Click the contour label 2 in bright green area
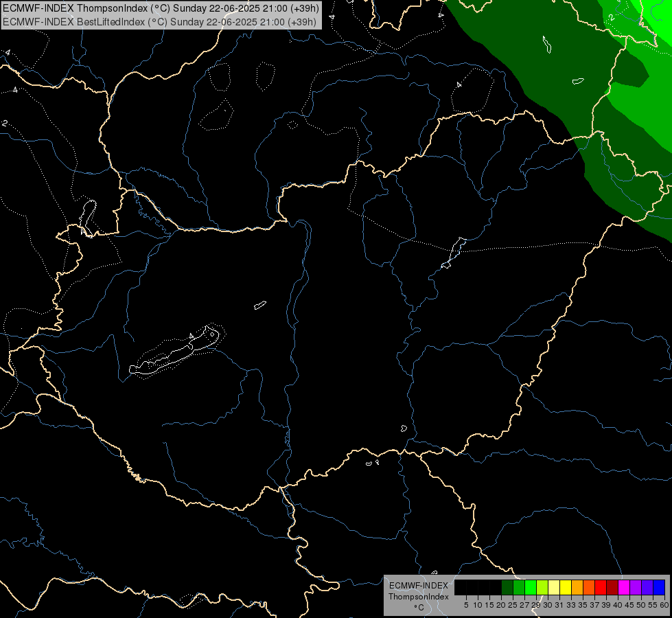This screenshot has width=672, height=618. [612, 17]
